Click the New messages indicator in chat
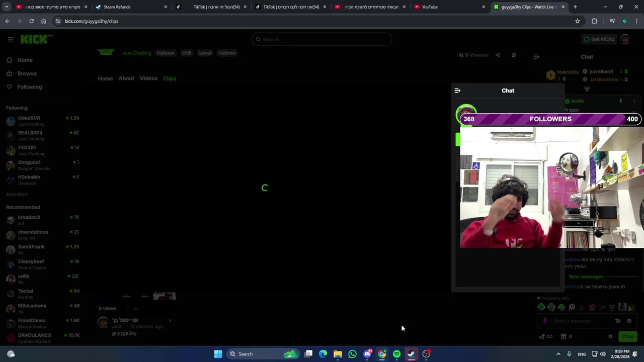 point(586,277)
